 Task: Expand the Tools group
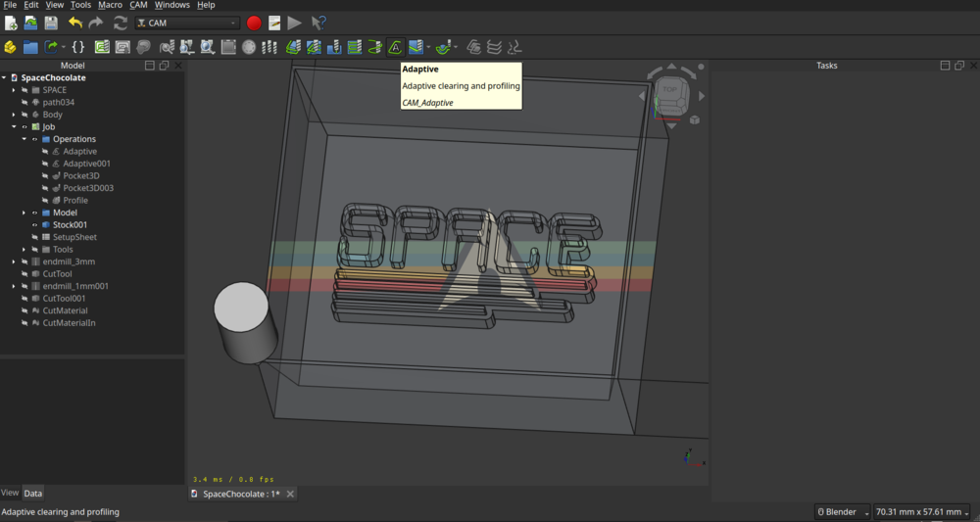pos(24,249)
